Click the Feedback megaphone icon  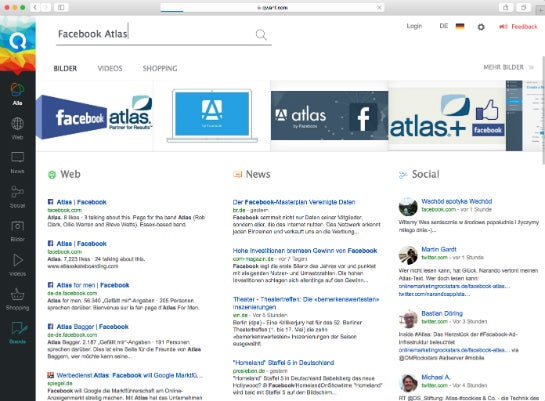(503, 26)
